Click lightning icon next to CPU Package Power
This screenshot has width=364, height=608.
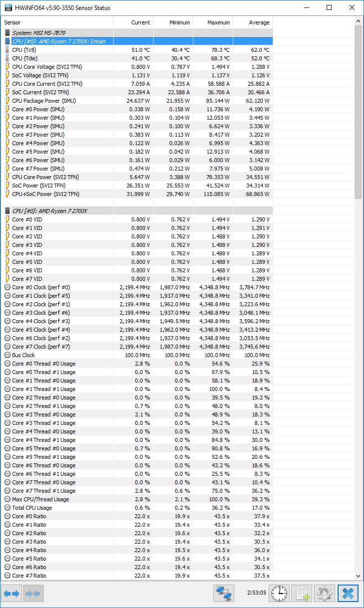coord(7,101)
